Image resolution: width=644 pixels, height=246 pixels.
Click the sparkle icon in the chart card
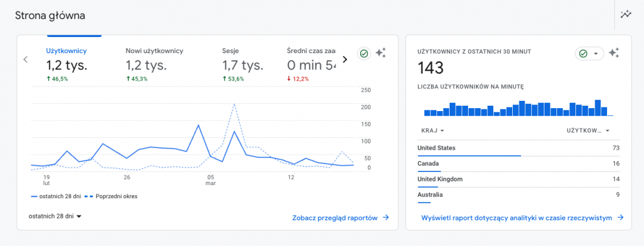point(380,53)
